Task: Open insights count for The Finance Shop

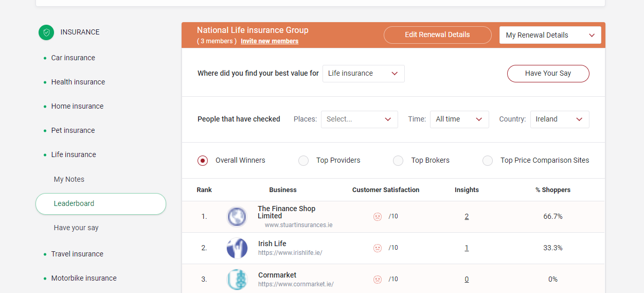Action: 467,217
